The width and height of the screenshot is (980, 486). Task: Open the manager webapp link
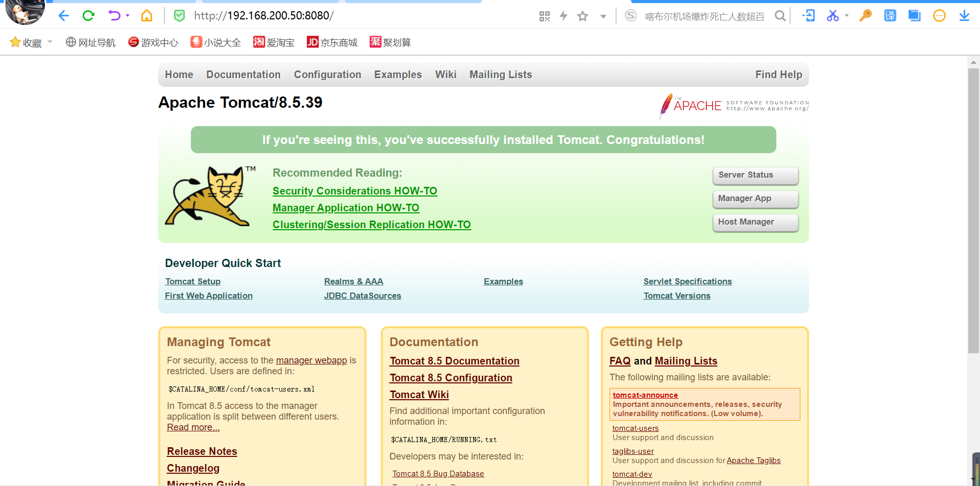[x=311, y=360]
